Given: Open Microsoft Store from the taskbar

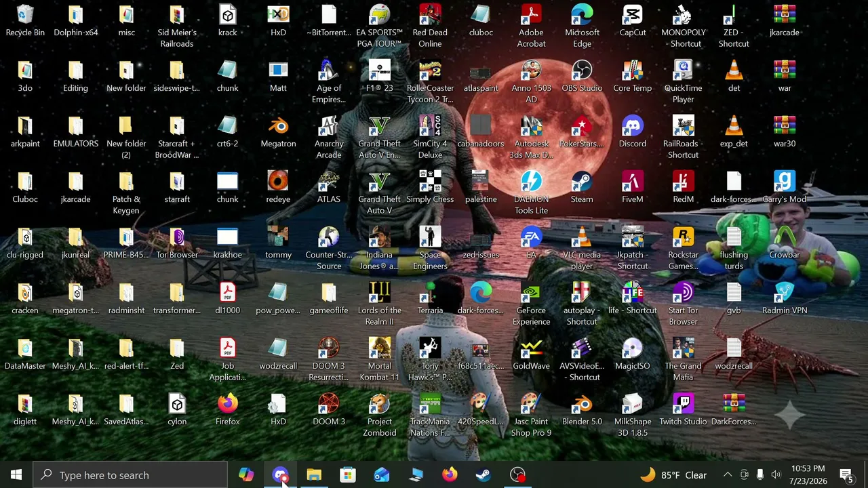Looking at the screenshot, I should pyautogui.click(x=348, y=475).
